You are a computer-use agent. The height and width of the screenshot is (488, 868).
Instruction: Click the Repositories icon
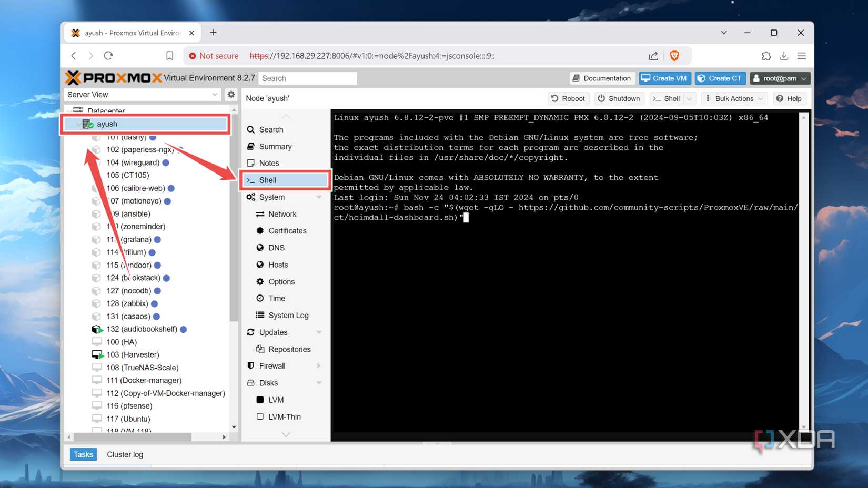(260, 349)
